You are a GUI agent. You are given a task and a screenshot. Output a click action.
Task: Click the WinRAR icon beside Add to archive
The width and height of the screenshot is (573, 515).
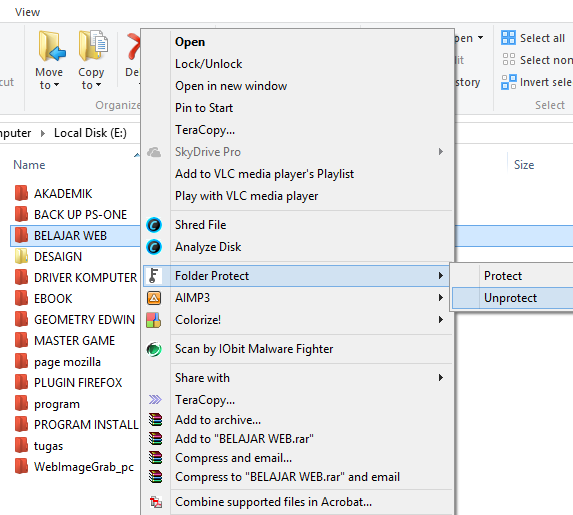(x=155, y=420)
